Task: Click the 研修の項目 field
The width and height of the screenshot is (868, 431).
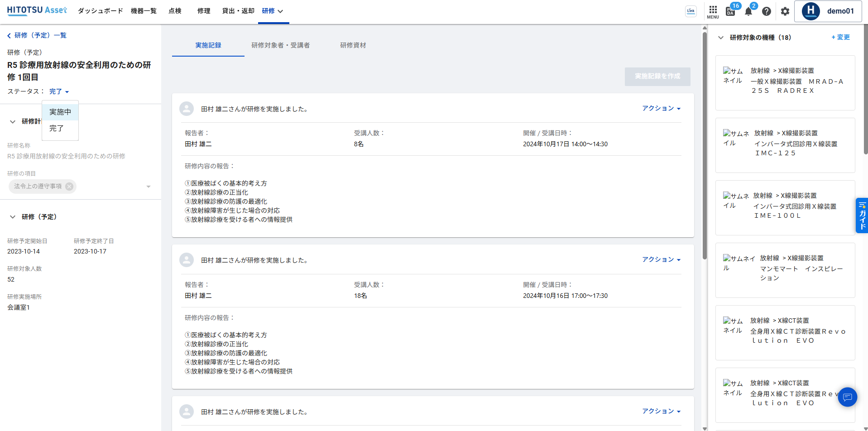Action: click(x=81, y=187)
